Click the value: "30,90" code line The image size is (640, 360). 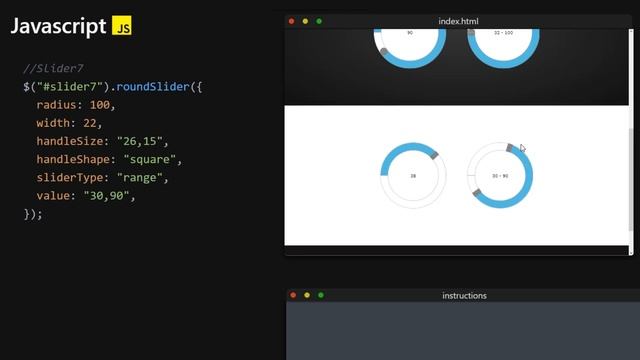click(x=86, y=196)
